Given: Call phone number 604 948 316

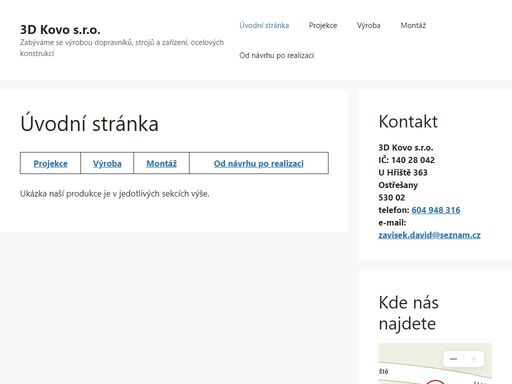Looking at the screenshot, I should pyautogui.click(x=436, y=210).
